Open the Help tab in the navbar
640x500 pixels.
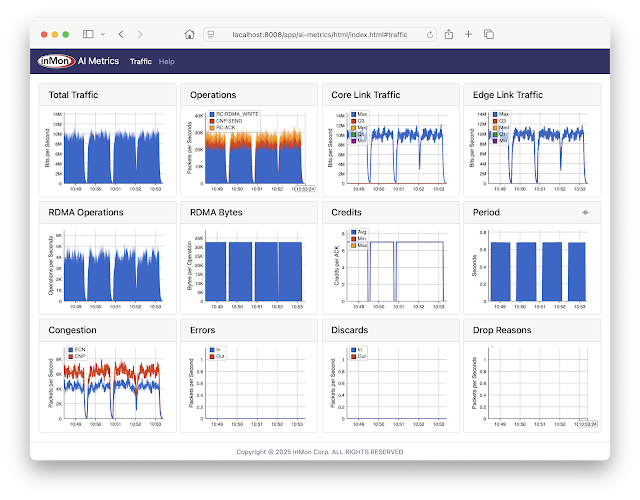167,61
